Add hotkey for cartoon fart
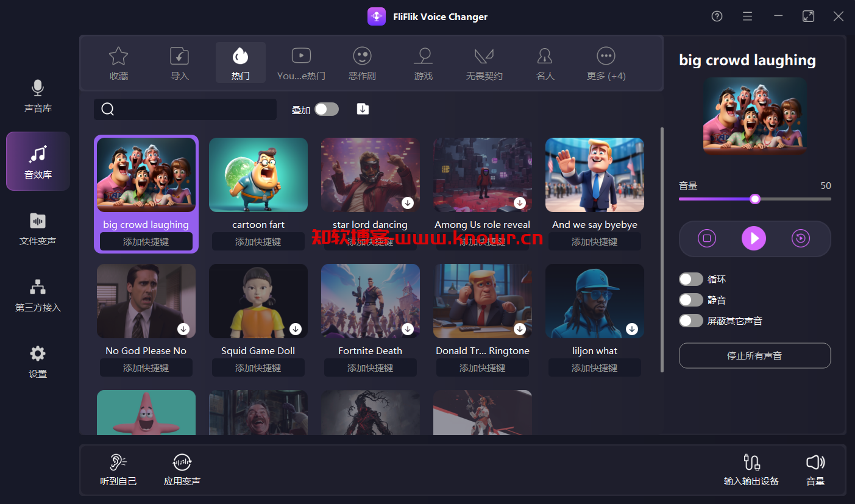The height and width of the screenshot is (504, 855). (x=258, y=241)
